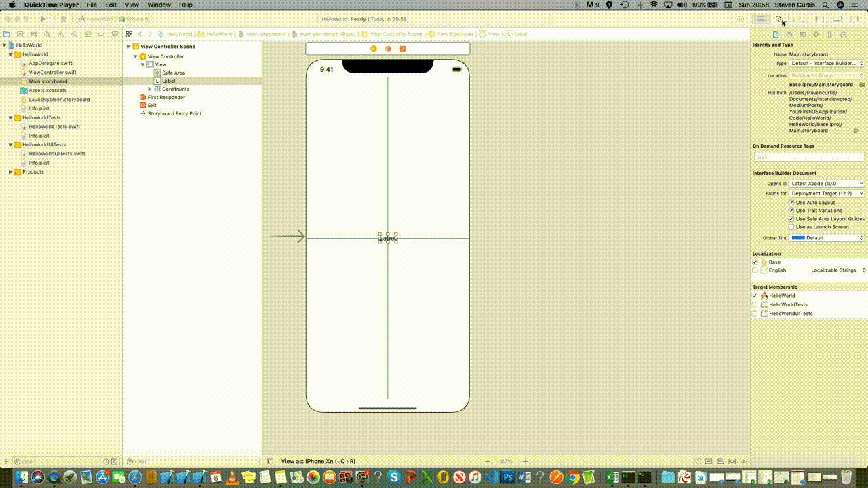
Task: Show the Size inspector tab
Action: [x=830, y=35]
